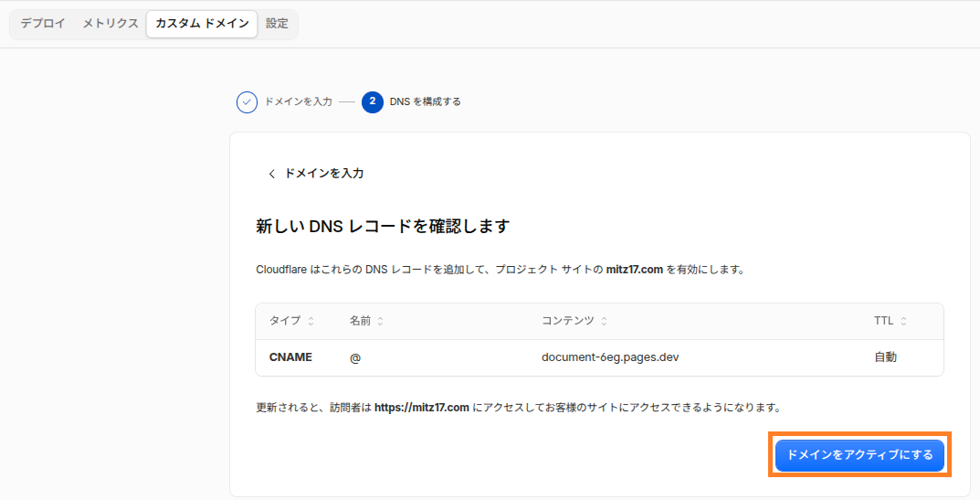Sort table by タイプ column
Screen dimensions: 980x500
tap(291, 321)
